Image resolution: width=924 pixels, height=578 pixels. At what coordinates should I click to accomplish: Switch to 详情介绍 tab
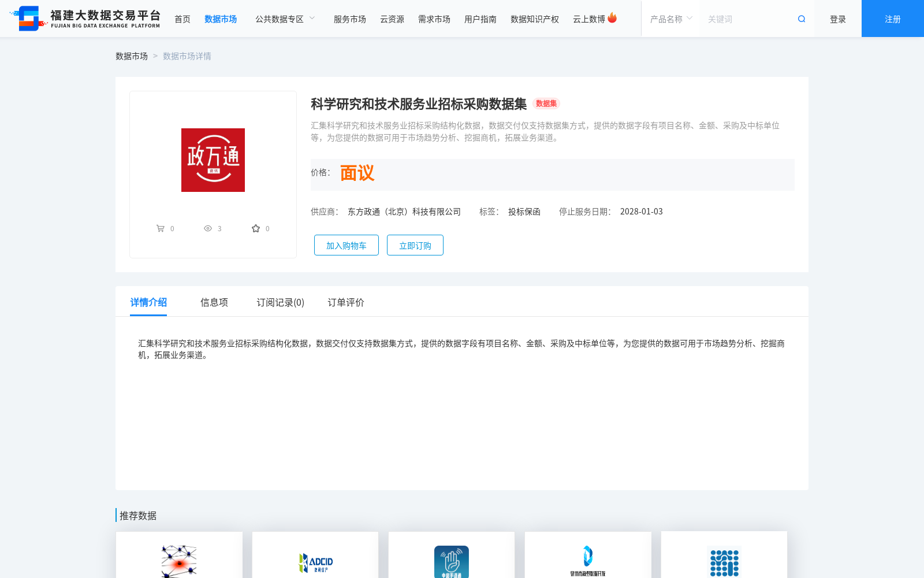click(x=148, y=302)
